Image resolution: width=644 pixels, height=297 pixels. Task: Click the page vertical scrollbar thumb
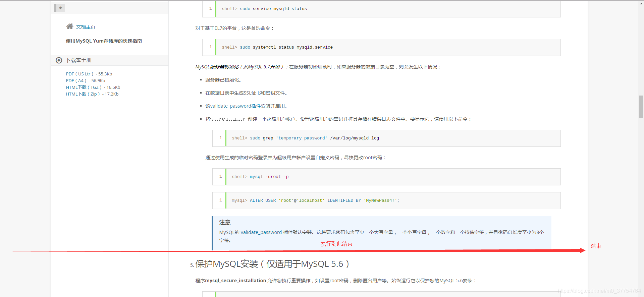click(x=641, y=107)
